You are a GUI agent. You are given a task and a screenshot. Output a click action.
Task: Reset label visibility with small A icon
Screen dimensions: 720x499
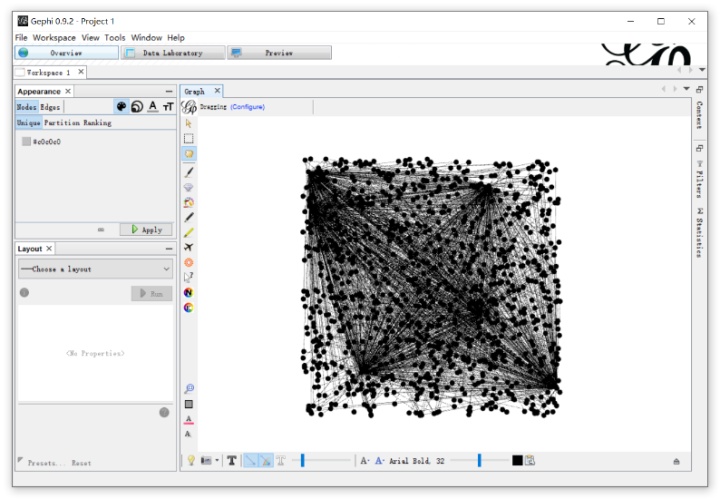(x=188, y=434)
